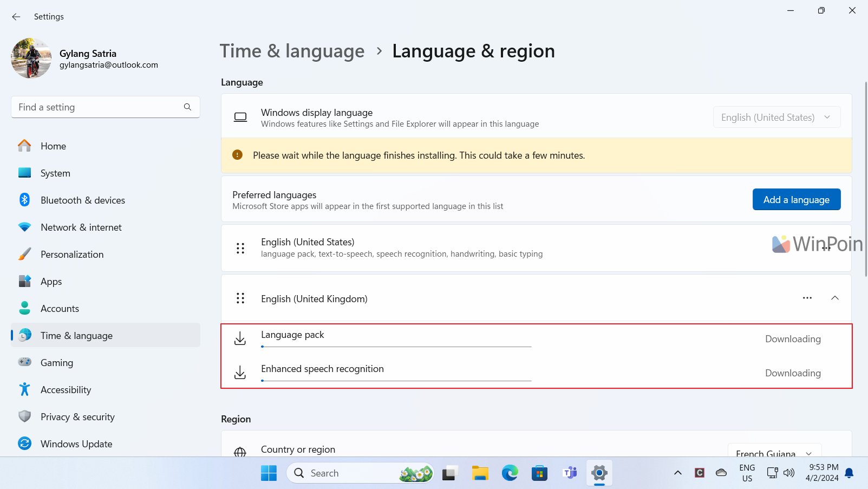
Task: Open the Windows display language dropdown
Action: pyautogui.click(x=776, y=118)
